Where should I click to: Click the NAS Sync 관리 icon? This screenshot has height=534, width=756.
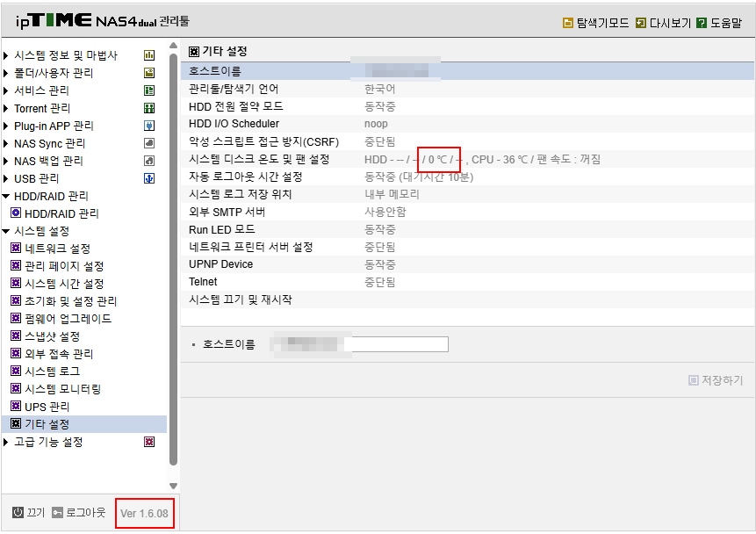click(x=149, y=143)
